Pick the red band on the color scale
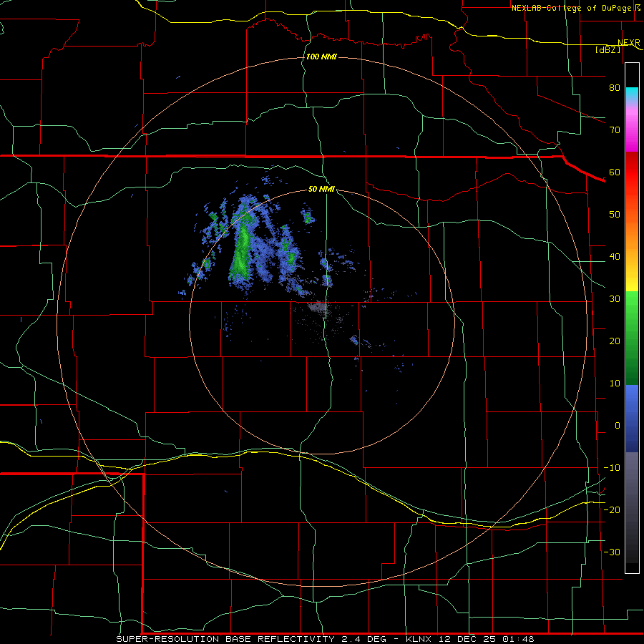 pyautogui.click(x=632, y=172)
